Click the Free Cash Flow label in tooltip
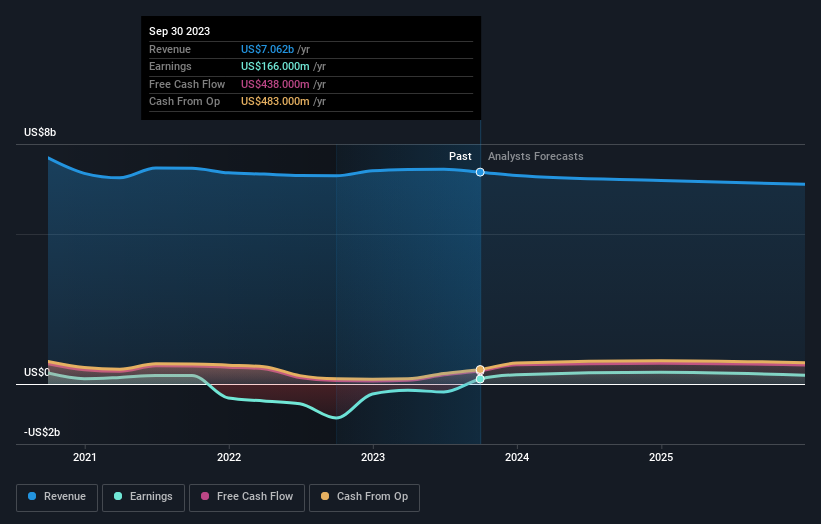Viewport: 821px width, 524px height. point(187,84)
